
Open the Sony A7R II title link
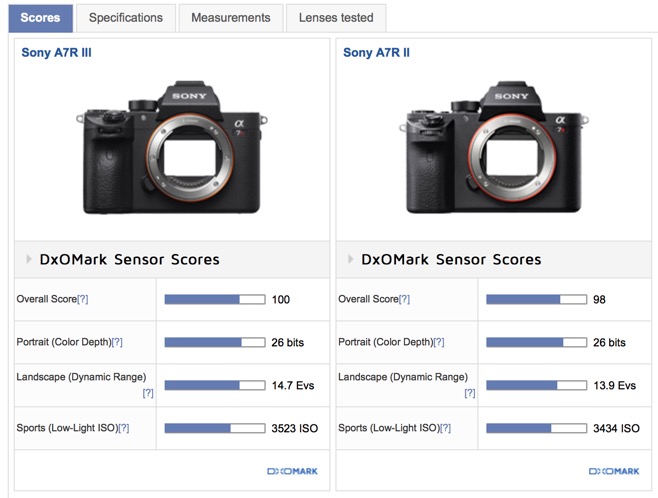pos(376,52)
